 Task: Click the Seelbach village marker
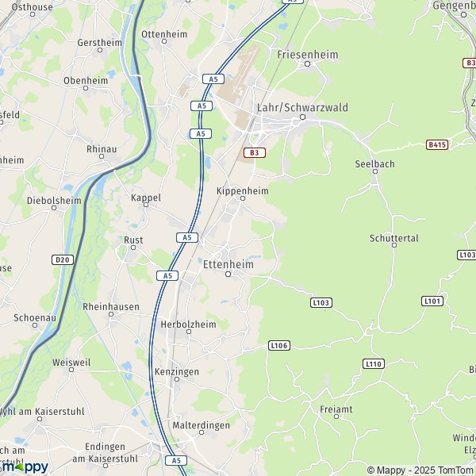click(x=375, y=171)
